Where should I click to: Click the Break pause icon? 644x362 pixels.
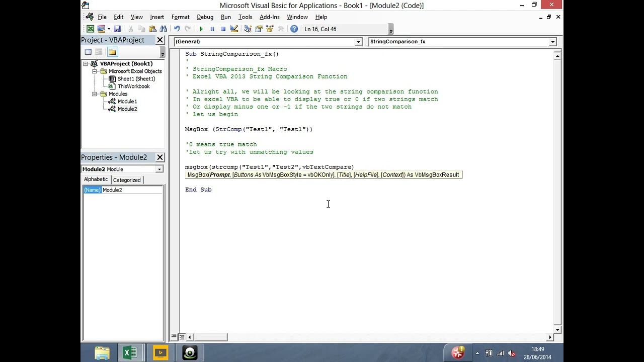tap(212, 29)
